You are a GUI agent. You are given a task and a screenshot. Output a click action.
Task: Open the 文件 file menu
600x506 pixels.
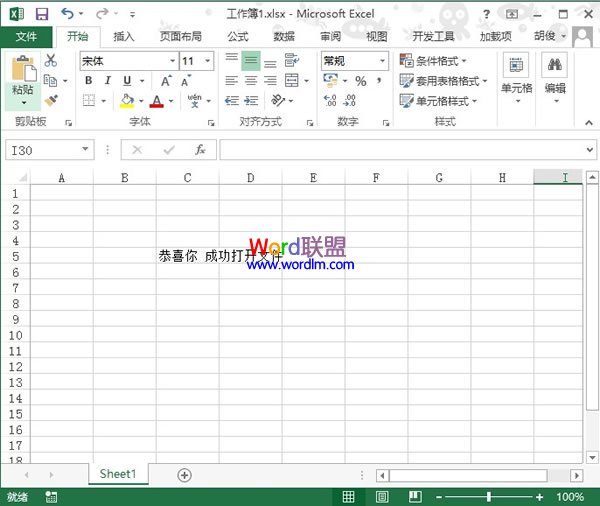tap(26, 37)
